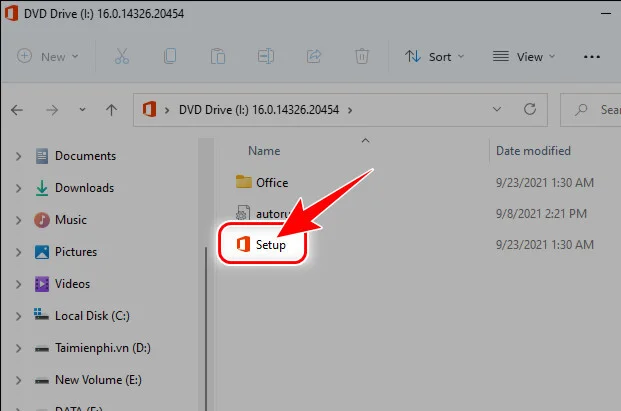This screenshot has height=411, width=621.
Task: Select Pictures in navigation pane
Action: click(76, 252)
